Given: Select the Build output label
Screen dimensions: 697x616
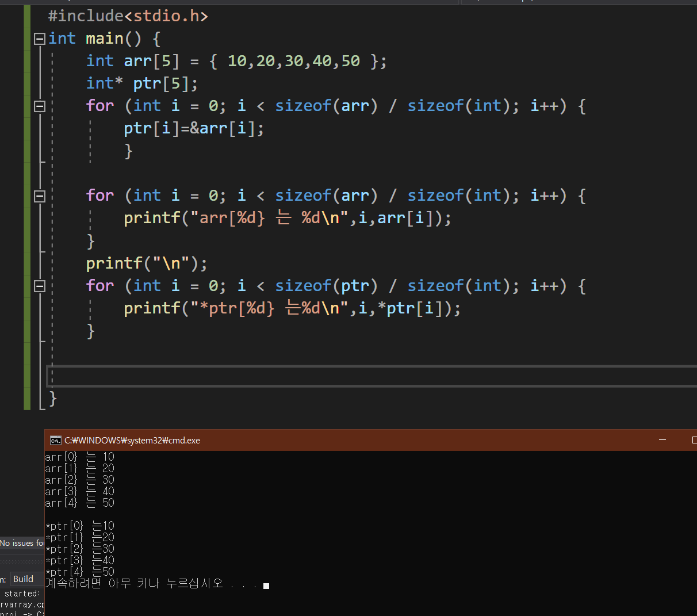Looking at the screenshot, I should click(23, 579).
